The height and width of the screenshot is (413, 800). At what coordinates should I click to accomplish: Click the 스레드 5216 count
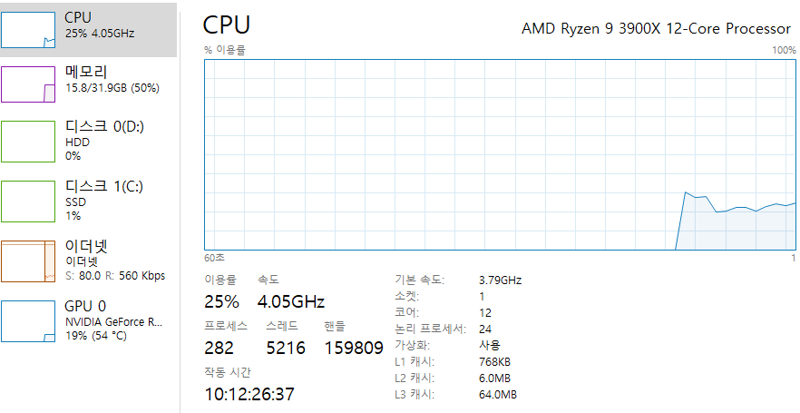coord(286,348)
